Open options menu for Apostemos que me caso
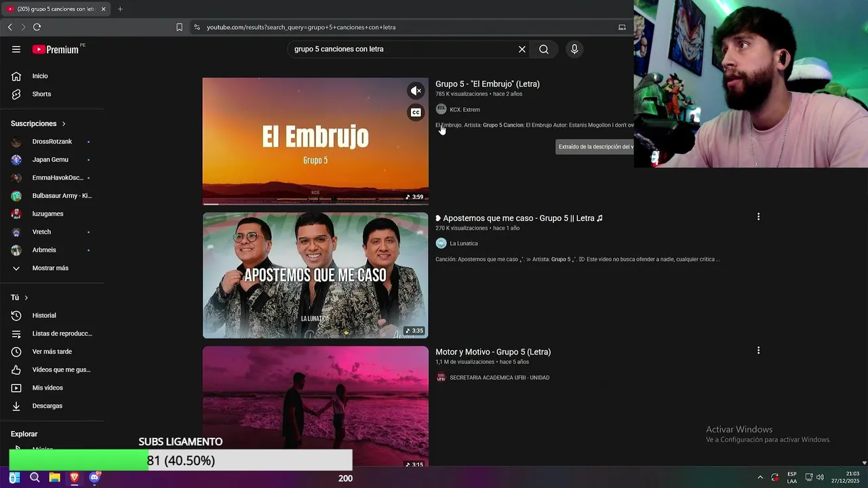Image resolution: width=868 pixels, height=488 pixels. point(758,217)
